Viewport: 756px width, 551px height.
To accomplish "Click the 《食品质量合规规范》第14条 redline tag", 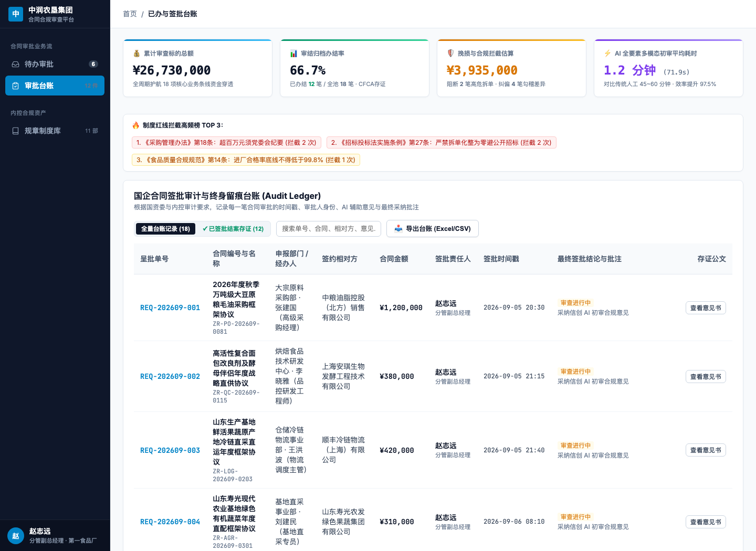I will point(246,160).
